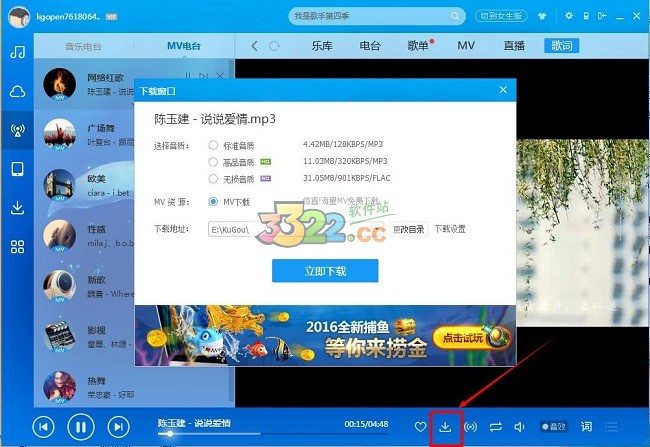Mute with the speaker volume icon
This screenshot has width=650, height=447.
(519, 427)
